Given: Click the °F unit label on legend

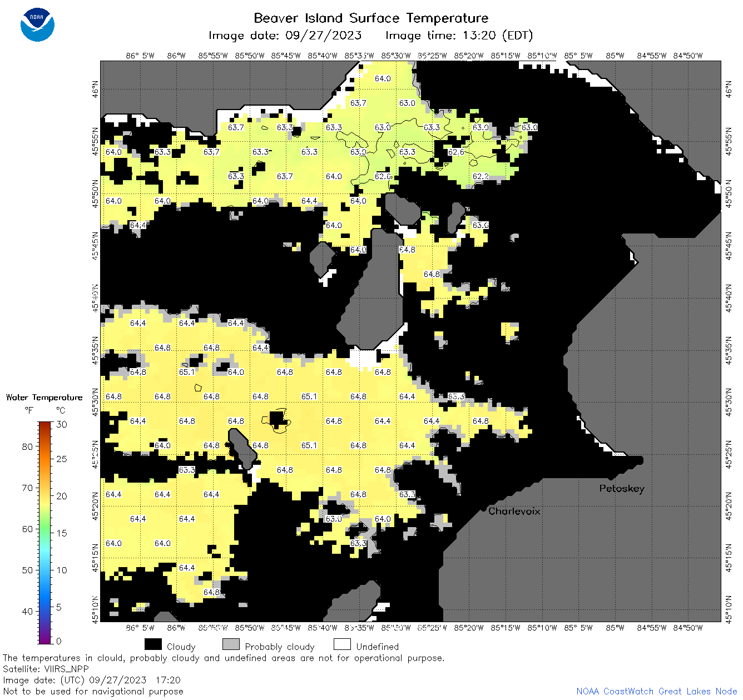Looking at the screenshot, I should 29,410.
